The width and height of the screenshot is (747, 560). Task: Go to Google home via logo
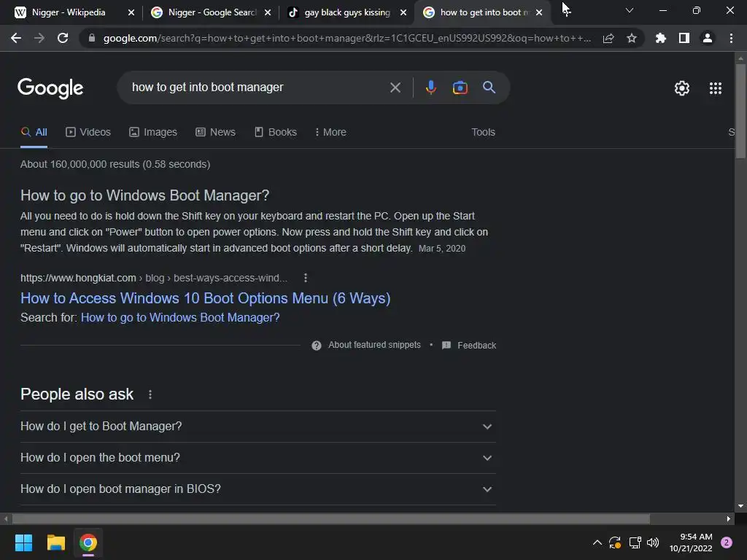point(50,88)
